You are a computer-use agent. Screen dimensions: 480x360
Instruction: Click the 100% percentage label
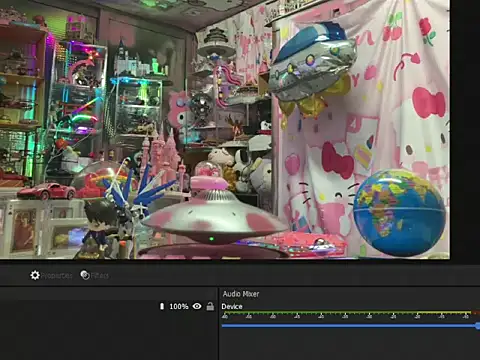(179, 306)
